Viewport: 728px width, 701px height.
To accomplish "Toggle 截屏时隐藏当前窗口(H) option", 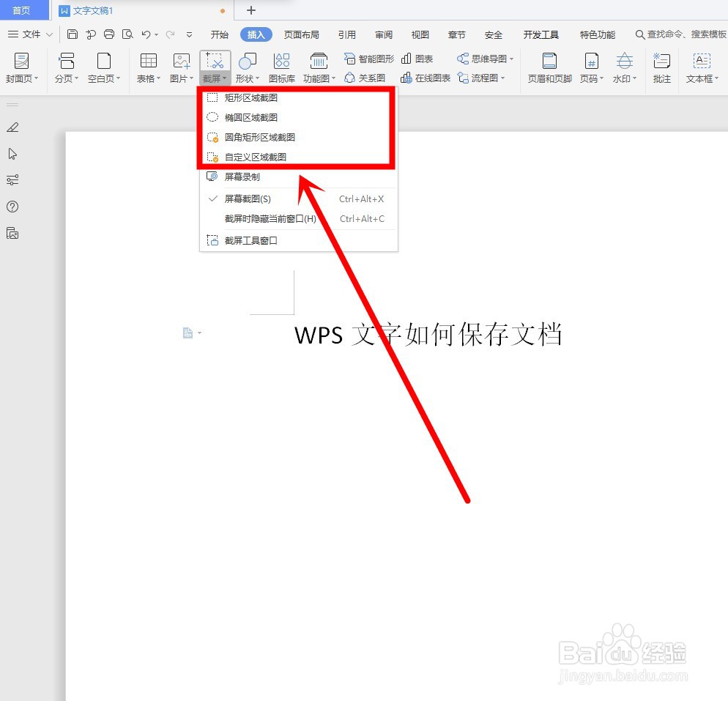I will pyautogui.click(x=299, y=219).
